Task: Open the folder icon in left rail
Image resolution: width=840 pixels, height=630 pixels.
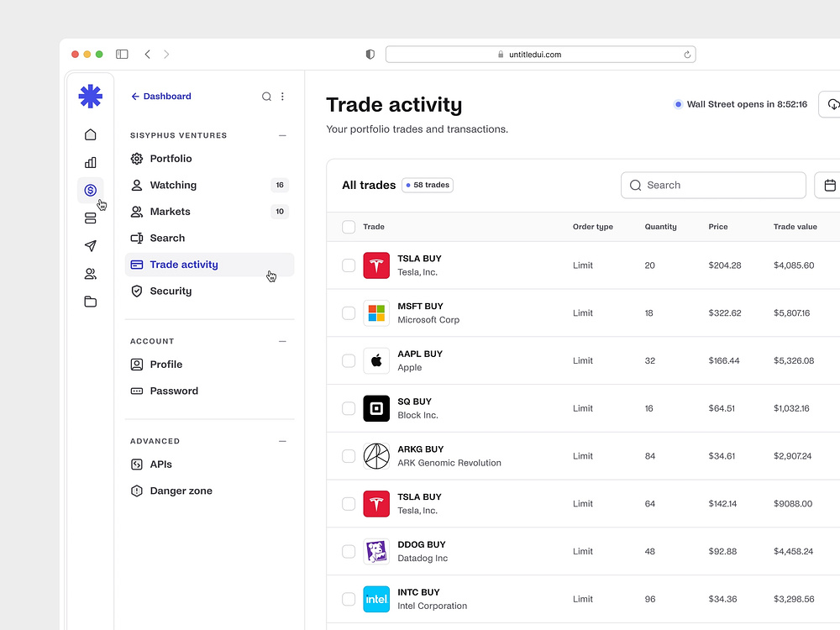Action: point(91,302)
